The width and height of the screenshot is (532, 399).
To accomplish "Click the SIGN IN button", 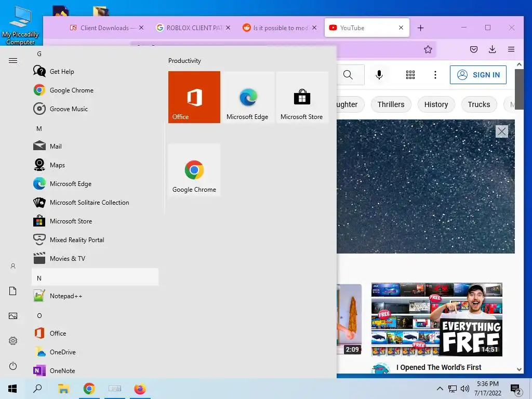I will pyautogui.click(x=478, y=75).
